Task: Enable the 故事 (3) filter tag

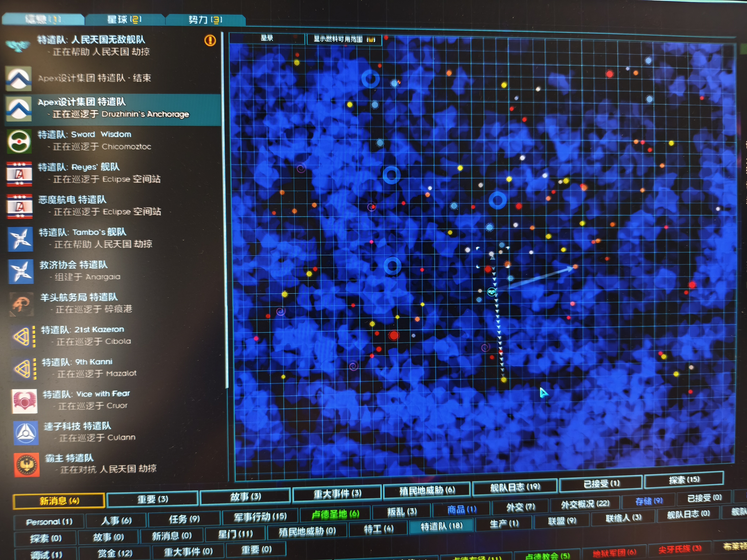Action: [245, 497]
